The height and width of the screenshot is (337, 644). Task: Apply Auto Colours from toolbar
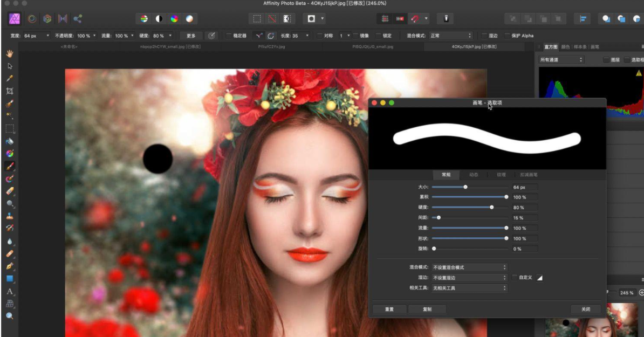[x=174, y=18]
